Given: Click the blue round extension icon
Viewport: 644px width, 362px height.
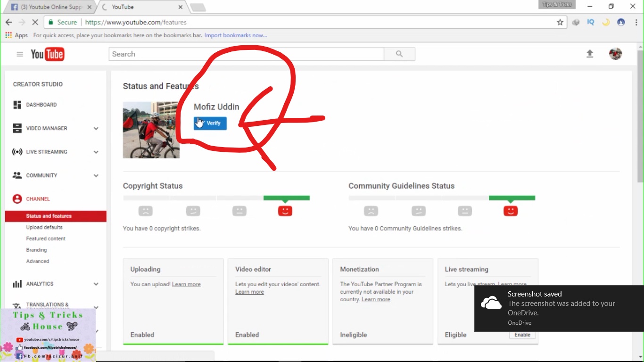Looking at the screenshot, I should click(621, 22).
